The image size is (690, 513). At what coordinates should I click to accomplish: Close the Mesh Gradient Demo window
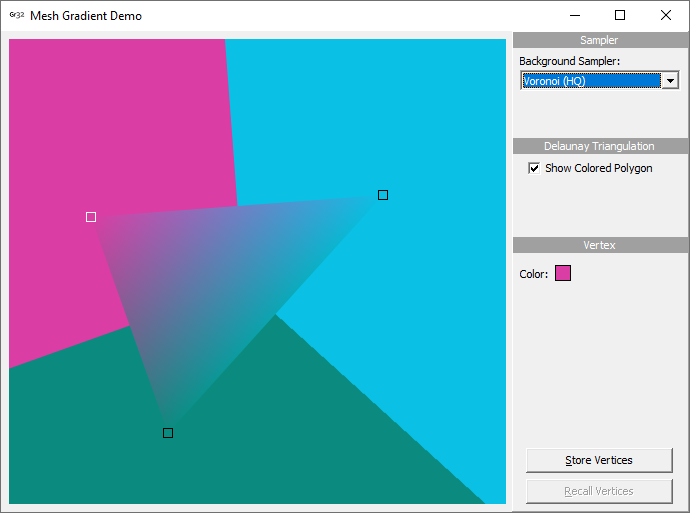[x=666, y=15]
